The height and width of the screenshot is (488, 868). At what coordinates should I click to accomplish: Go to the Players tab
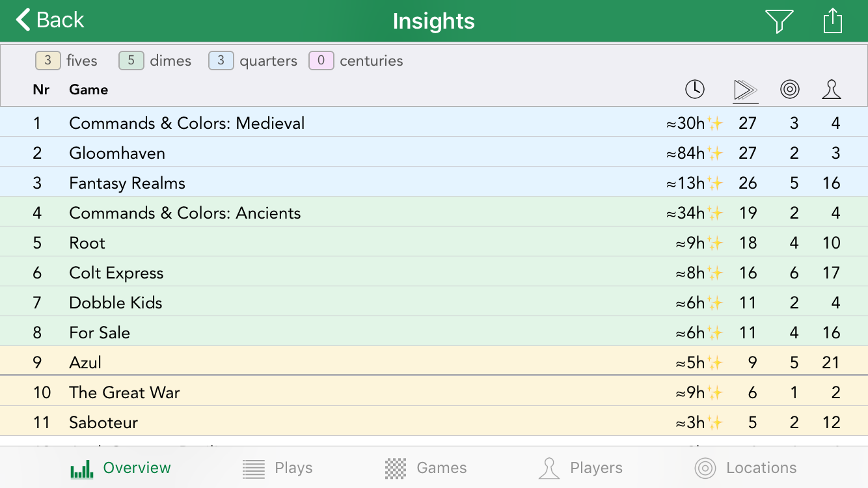(x=580, y=468)
